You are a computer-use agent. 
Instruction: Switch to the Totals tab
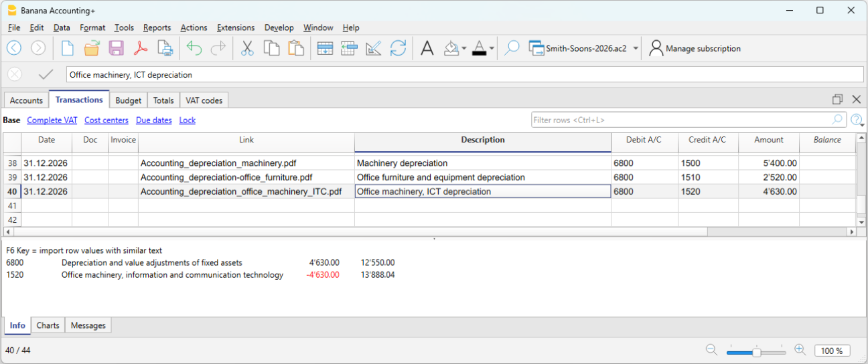pyautogui.click(x=163, y=100)
